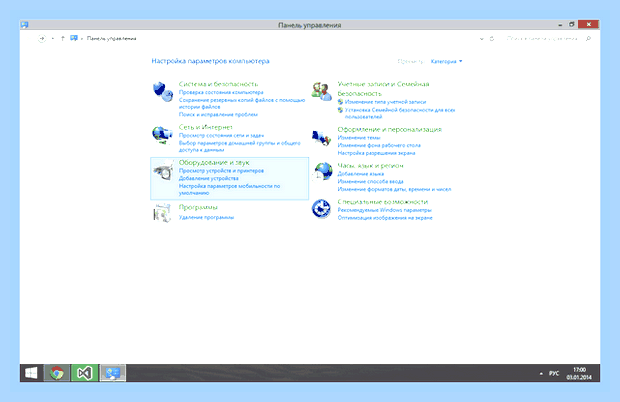The image size is (620, 402).
Task: Open Оформление и персонализация heading
Action: point(389,129)
